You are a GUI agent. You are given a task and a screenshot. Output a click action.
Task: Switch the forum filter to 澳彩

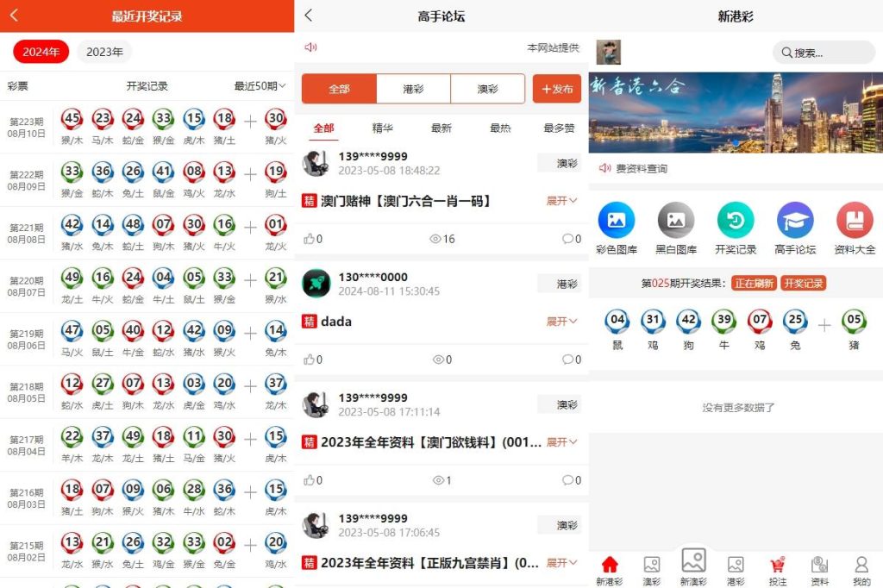487,89
